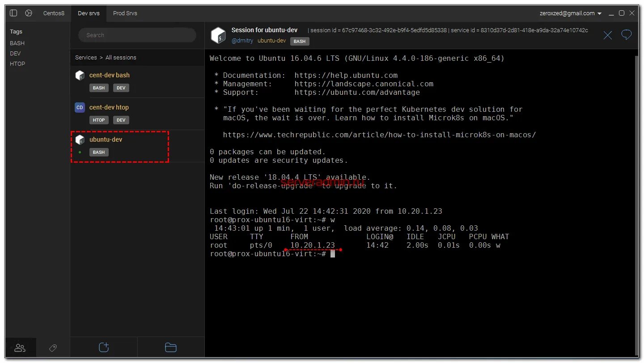Filter sessions by the HTOP tag
Screen dimensions: 644x363
tap(17, 64)
